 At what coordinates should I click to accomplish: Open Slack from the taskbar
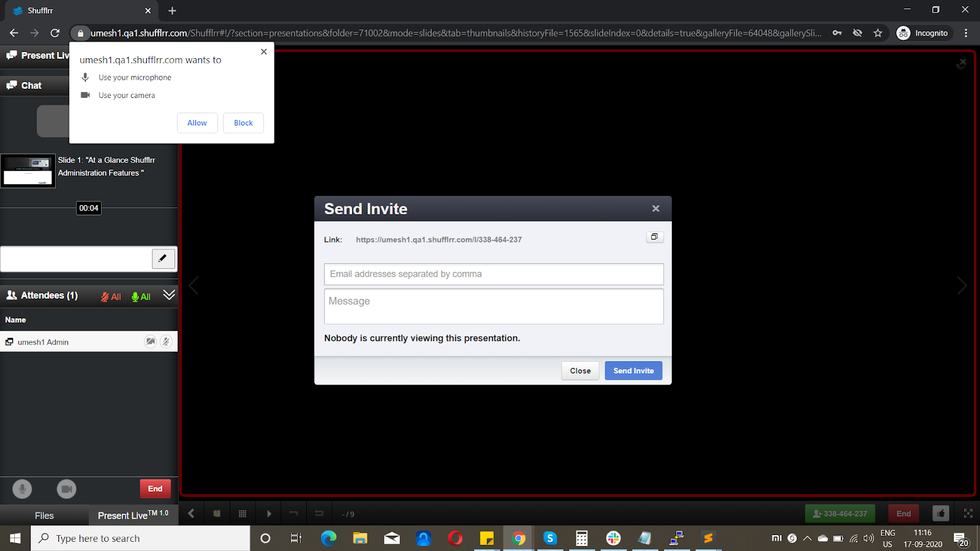point(613,538)
